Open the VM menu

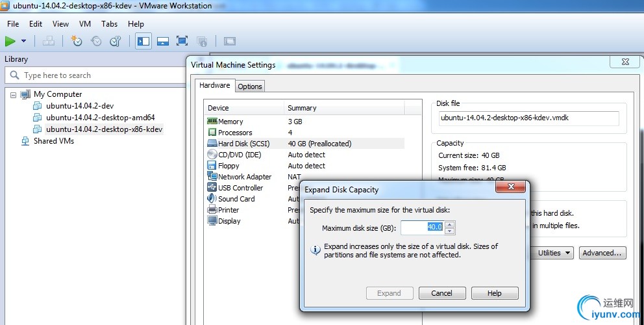[85, 24]
